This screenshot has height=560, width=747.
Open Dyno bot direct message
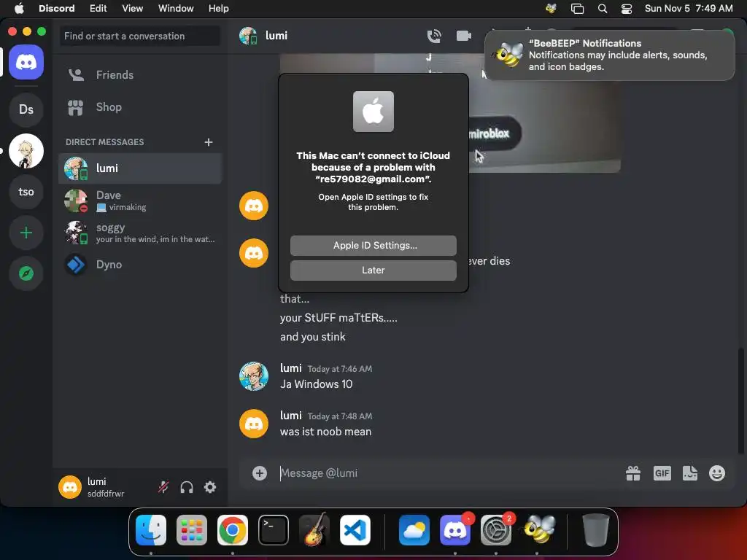click(140, 264)
